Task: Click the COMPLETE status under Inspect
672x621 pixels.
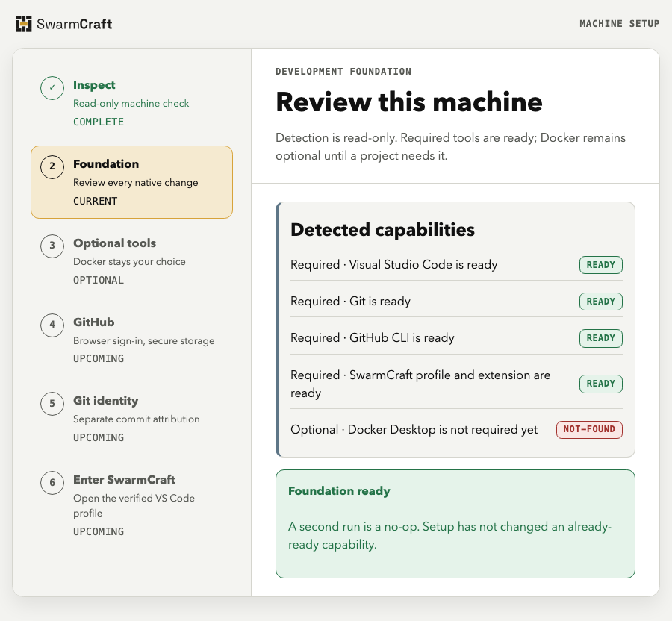Action: pos(99,122)
